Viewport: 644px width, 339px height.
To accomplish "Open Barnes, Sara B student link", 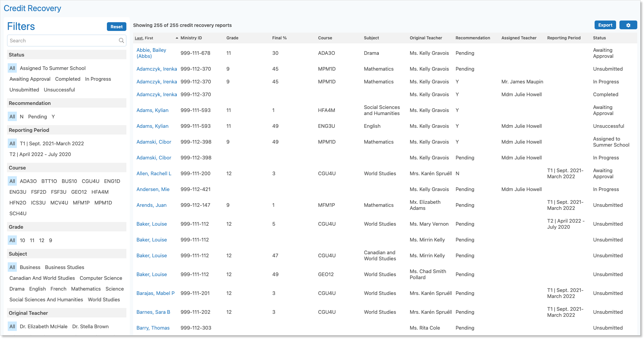I will point(153,312).
